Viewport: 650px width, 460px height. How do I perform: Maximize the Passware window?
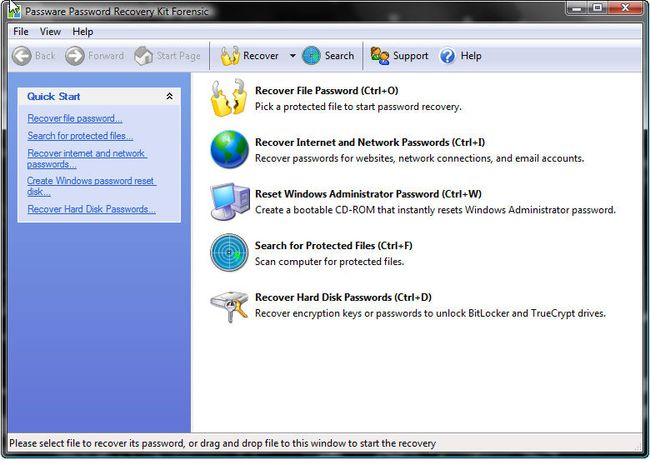click(597, 8)
